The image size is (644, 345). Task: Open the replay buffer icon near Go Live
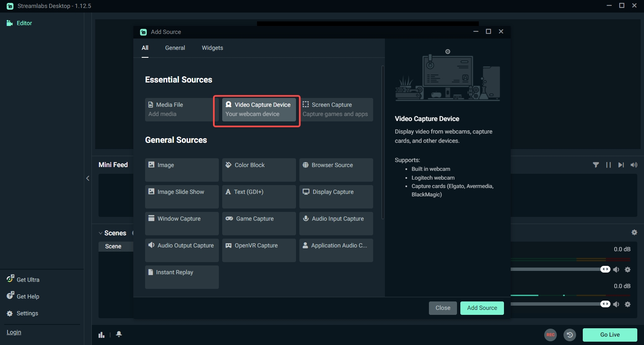[570, 335]
